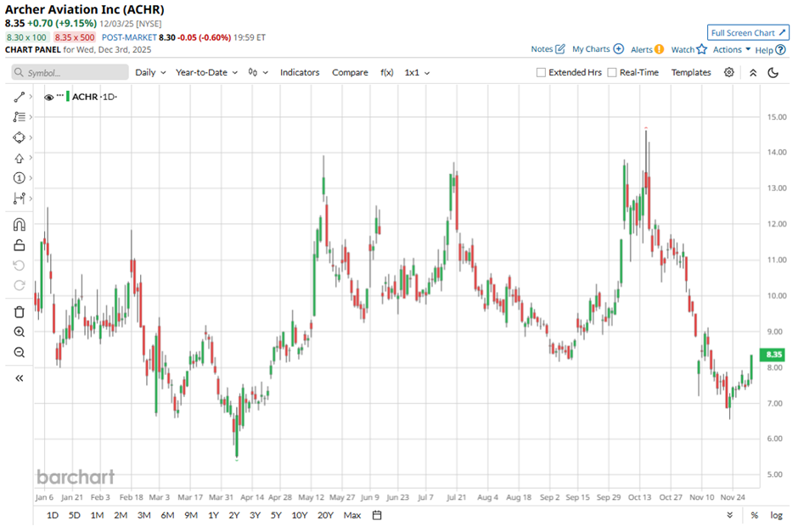
Task: Open My Charts link
Action: pyautogui.click(x=591, y=49)
